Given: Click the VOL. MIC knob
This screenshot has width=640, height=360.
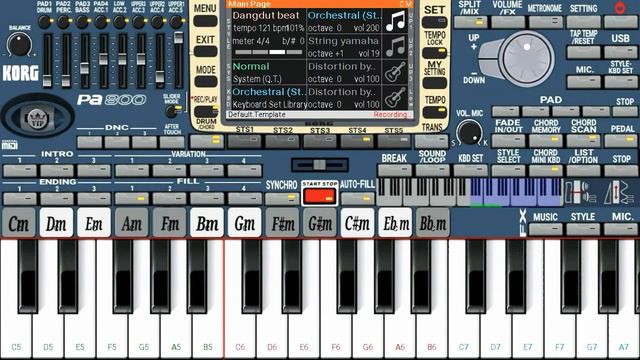Looking at the screenshot, I should coord(469,133).
